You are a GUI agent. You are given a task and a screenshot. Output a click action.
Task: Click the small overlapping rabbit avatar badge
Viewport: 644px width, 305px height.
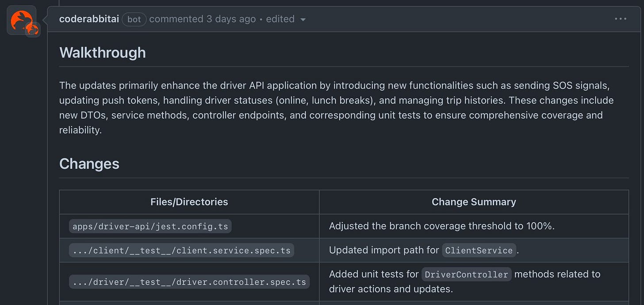tap(32, 30)
